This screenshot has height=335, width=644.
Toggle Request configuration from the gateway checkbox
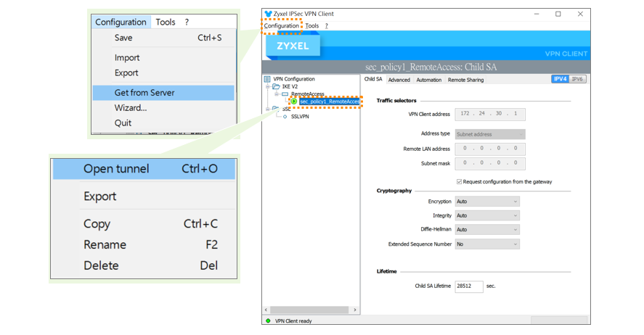459,181
